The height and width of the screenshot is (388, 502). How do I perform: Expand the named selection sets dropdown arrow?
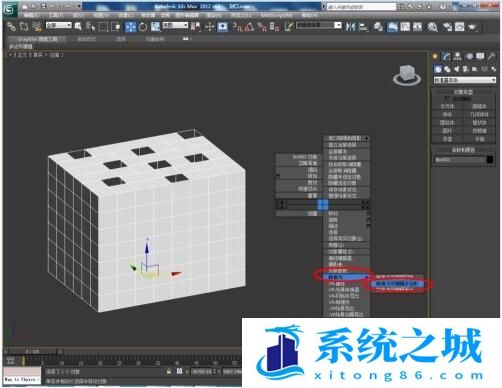point(338,25)
